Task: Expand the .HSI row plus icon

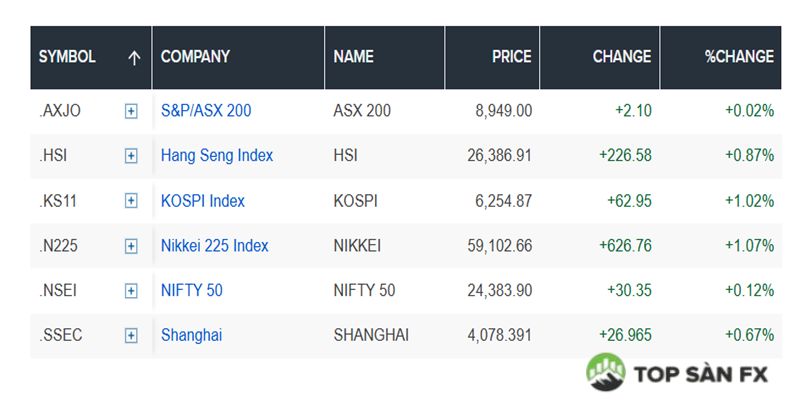Action: click(131, 156)
